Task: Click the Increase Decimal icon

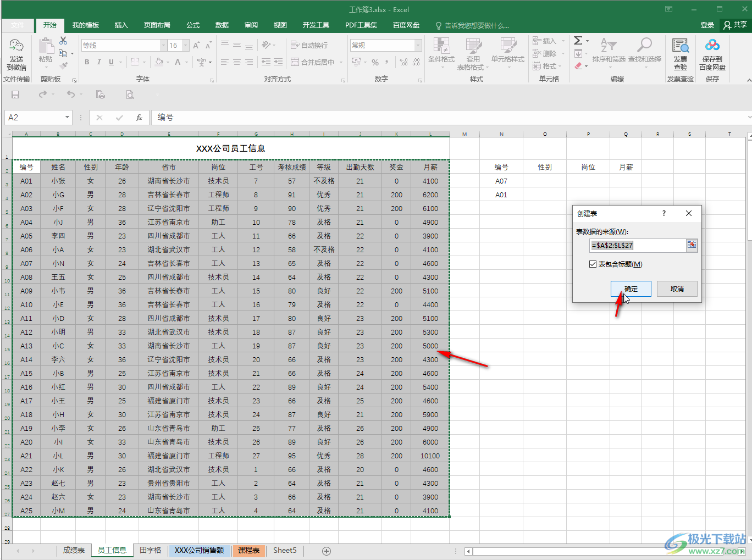Action: click(403, 62)
